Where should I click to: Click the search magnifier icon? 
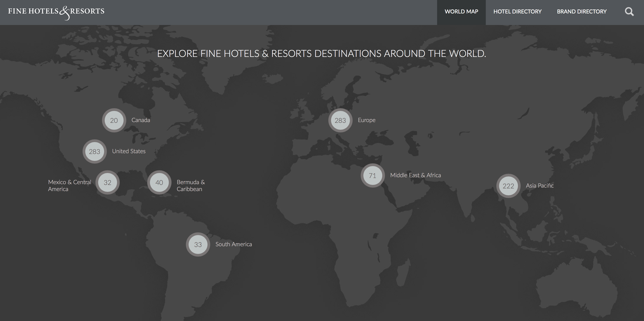tap(629, 12)
